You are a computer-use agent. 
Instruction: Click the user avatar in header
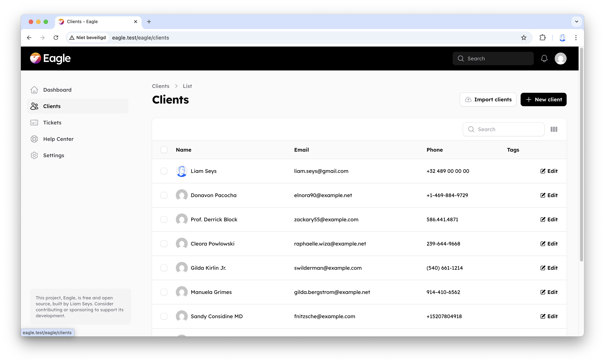pyautogui.click(x=560, y=58)
